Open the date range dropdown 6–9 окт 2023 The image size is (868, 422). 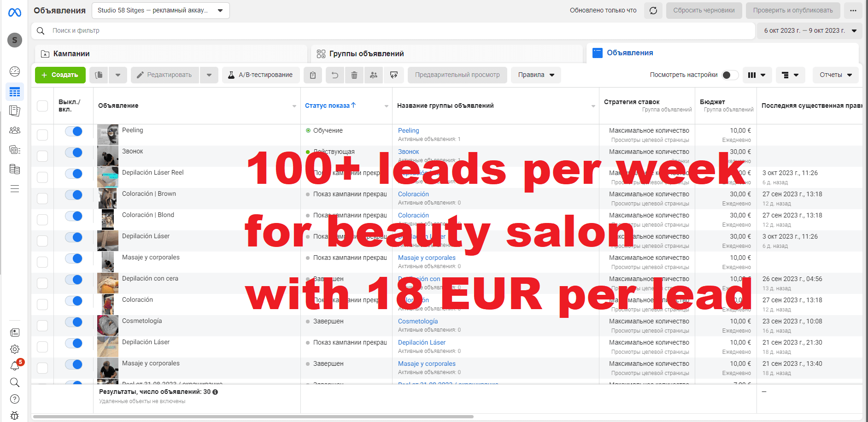click(x=810, y=31)
